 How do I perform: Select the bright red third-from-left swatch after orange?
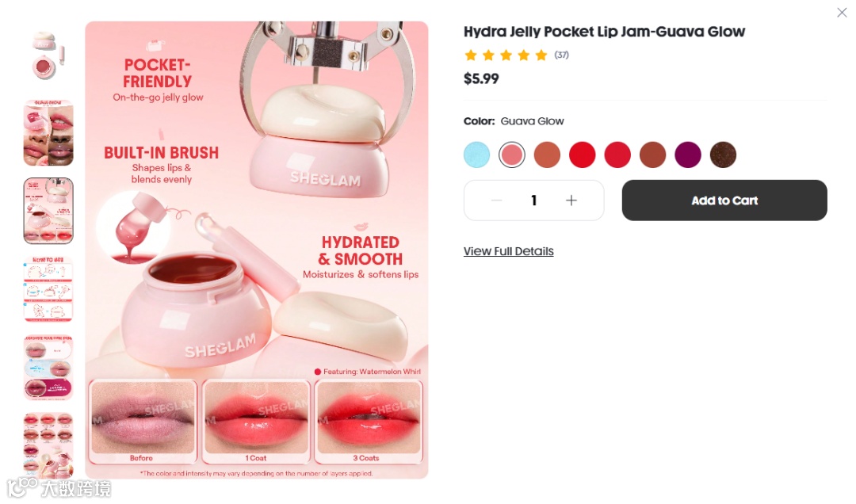pos(582,155)
